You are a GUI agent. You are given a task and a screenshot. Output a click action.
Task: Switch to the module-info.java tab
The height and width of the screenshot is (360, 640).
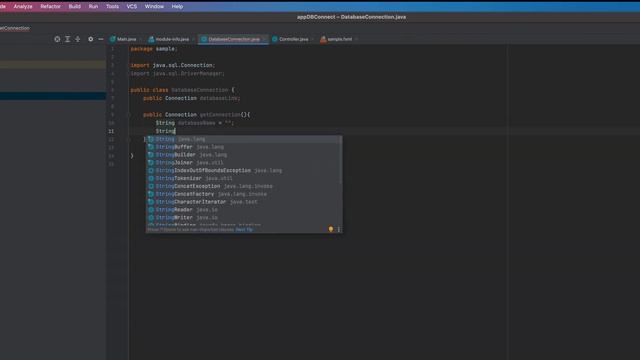click(172, 39)
